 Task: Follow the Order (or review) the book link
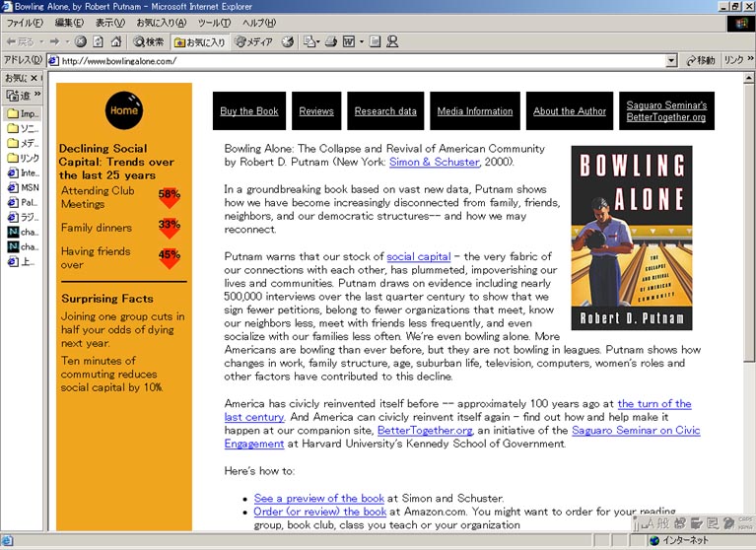(x=320, y=512)
